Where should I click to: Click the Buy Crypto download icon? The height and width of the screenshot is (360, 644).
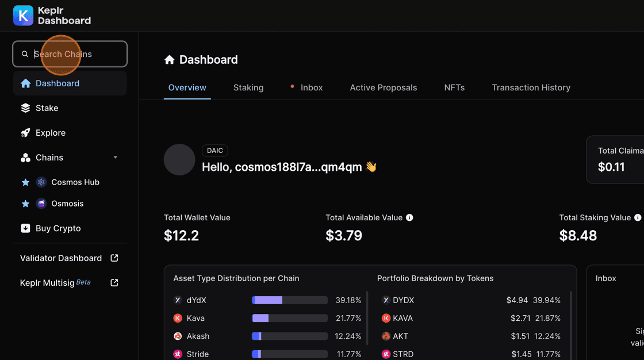coord(25,228)
